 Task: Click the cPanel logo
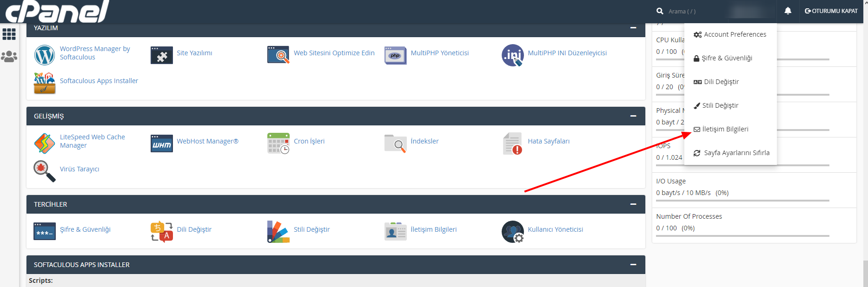[x=58, y=12]
